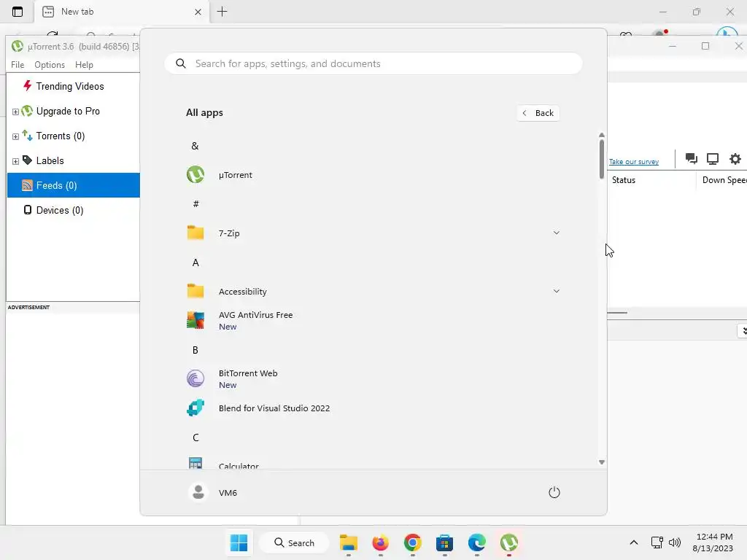Expand the Accessibility folder chevron
747x560 pixels.
pyautogui.click(x=556, y=291)
